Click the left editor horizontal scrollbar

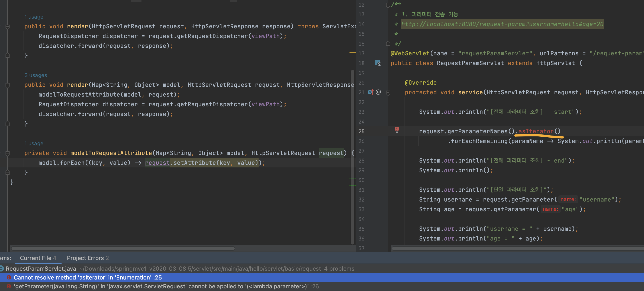point(123,248)
